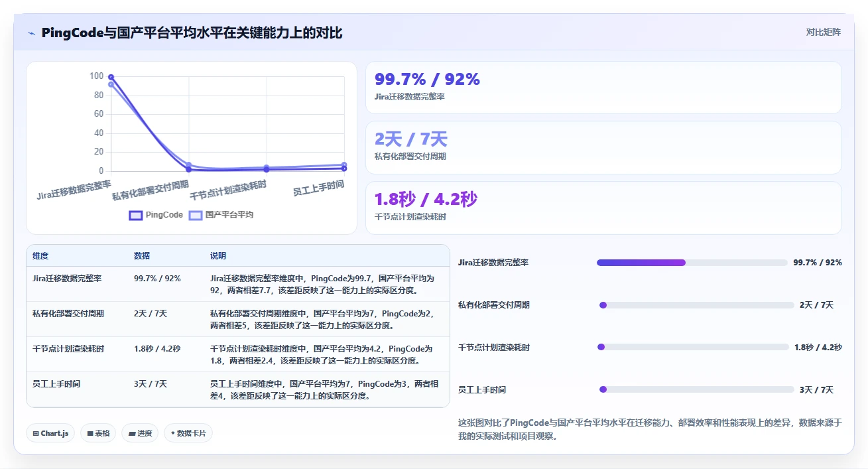Click the 表格 tag chip

coord(98,433)
